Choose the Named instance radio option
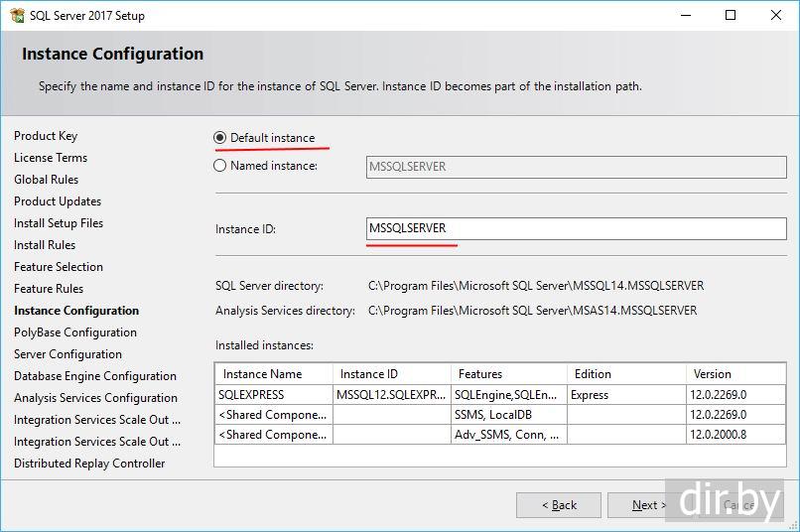Image resolution: width=800 pixels, height=532 pixels. click(220, 166)
